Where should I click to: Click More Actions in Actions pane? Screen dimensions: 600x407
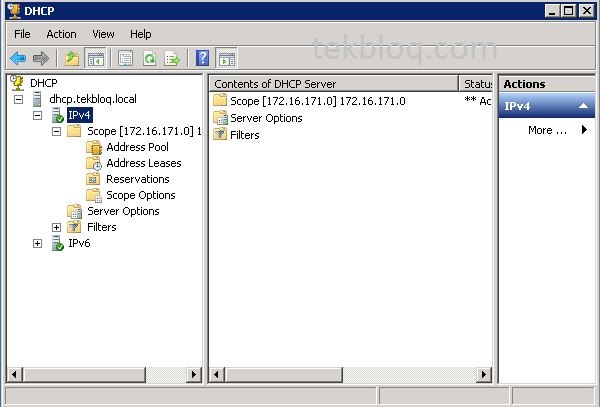click(547, 130)
